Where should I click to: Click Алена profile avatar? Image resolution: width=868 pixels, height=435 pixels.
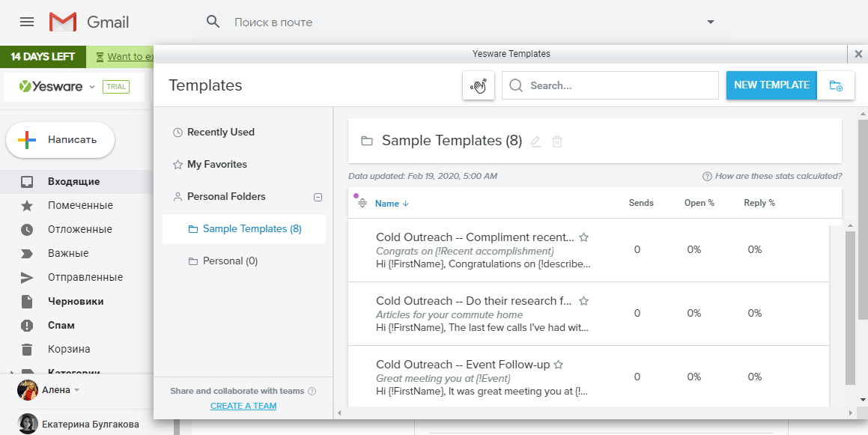point(28,390)
